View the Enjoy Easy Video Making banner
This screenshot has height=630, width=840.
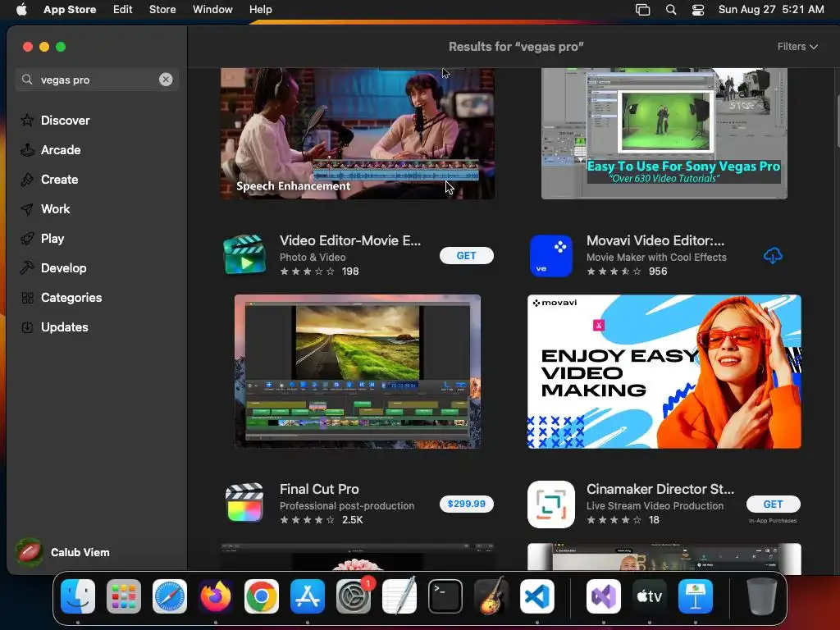click(664, 372)
